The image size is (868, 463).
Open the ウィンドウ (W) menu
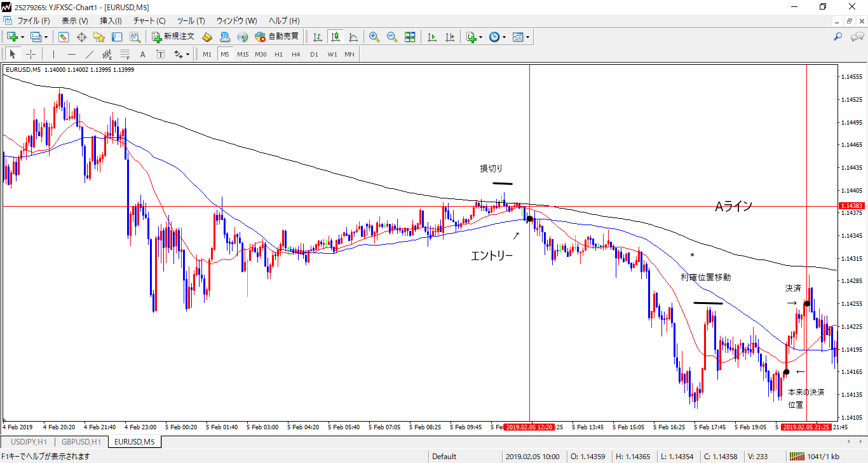(237, 20)
